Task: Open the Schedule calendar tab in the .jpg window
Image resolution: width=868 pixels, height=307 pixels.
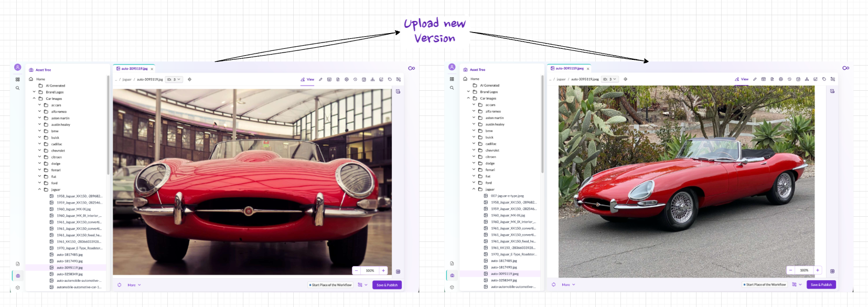Action: tap(364, 80)
